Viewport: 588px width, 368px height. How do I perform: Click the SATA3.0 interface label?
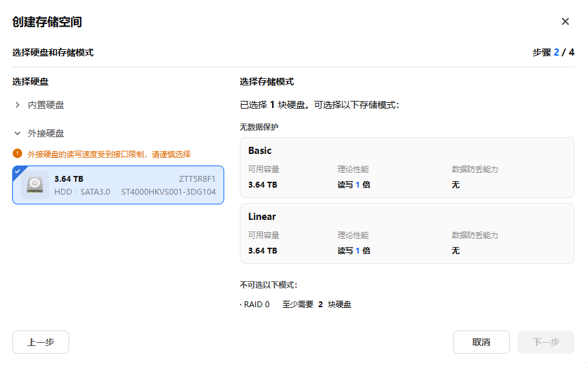[95, 192]
